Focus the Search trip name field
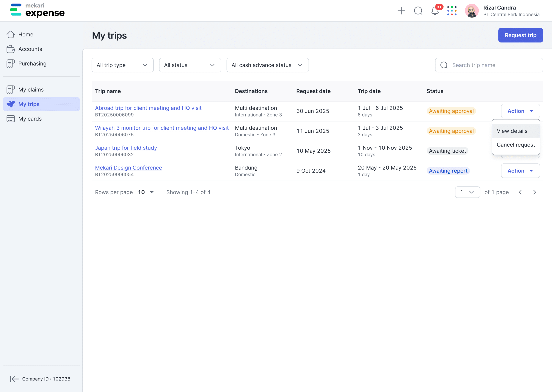Viewport: 552px width, 392px height. point(493,65)
